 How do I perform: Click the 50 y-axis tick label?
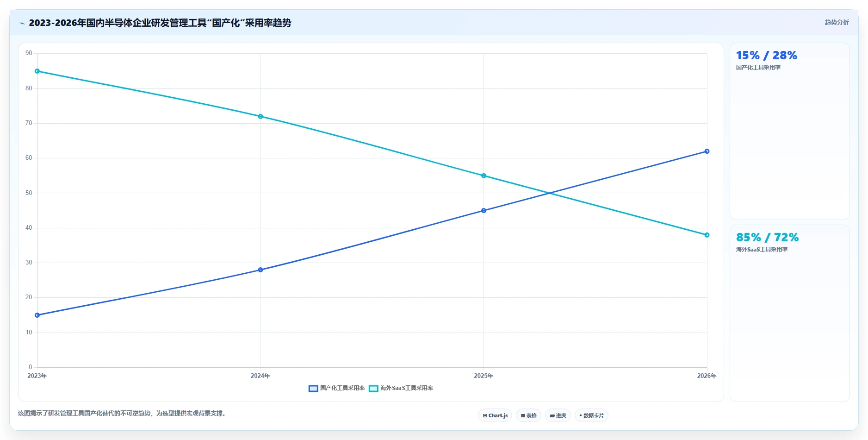point(29,193)
